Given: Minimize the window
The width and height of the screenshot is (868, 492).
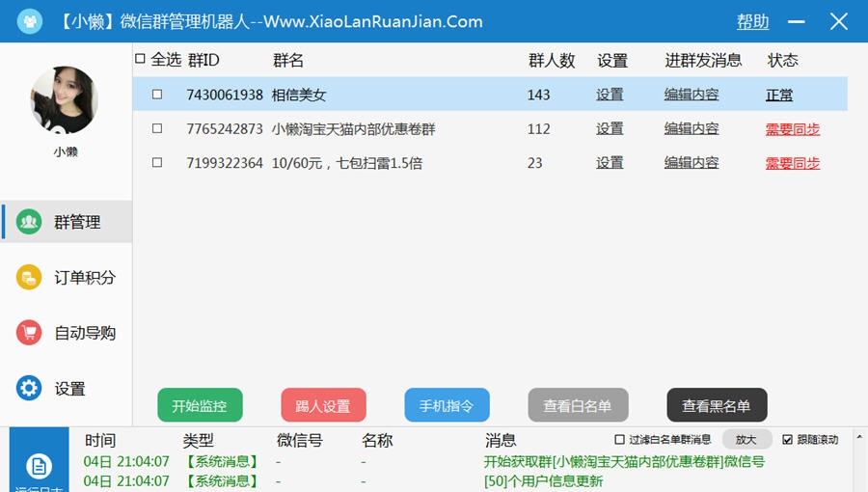Looking at the screenshot, I should [796, 21].
